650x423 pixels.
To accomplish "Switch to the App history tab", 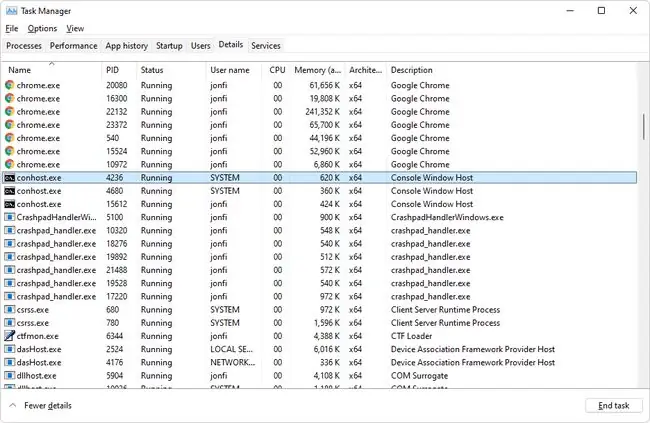I will point(127,46).
